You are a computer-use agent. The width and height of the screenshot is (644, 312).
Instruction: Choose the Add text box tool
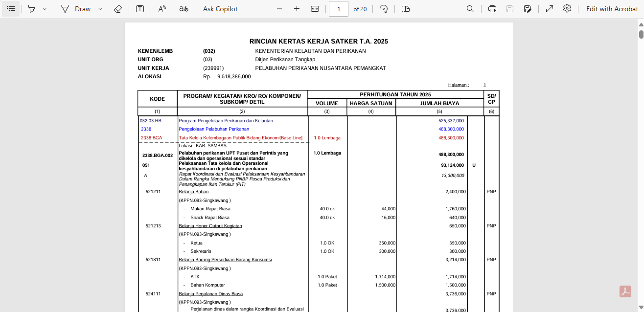coord(140,9)
